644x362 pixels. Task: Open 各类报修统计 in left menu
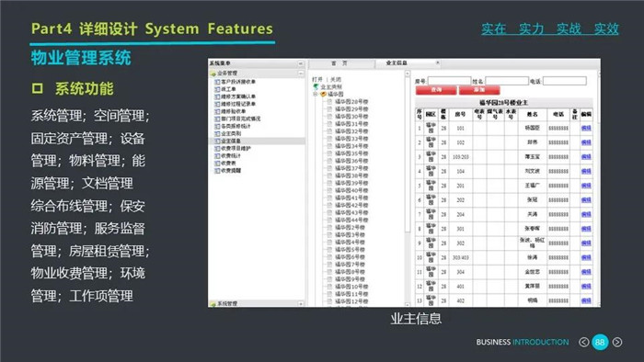(236, 126)
